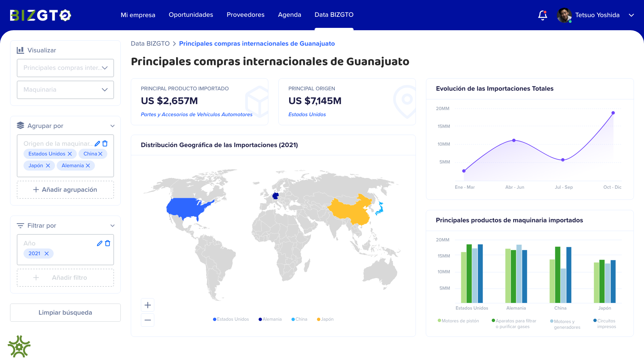Click the Visualizar bar chart icon
Image resolution: width=644 pixels, height=362 pixels.
click(x=20, y=50)
